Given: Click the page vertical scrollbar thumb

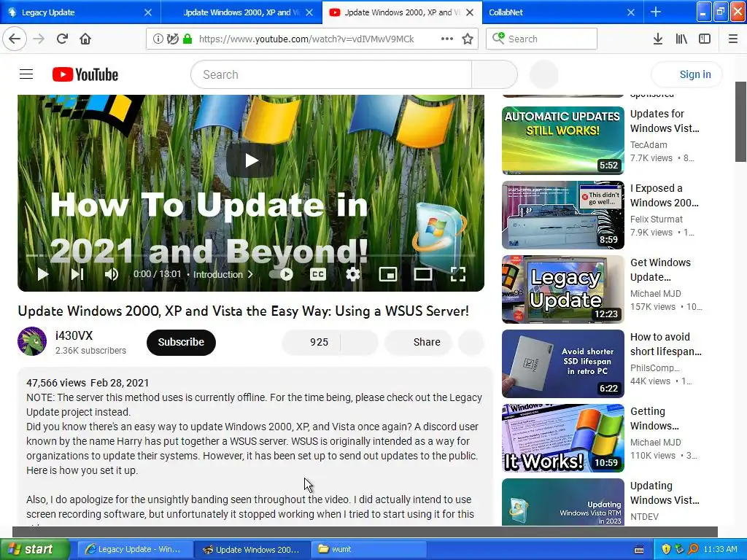Looking at the screenshot, I should pyautogui.click(x=741, y=122).
